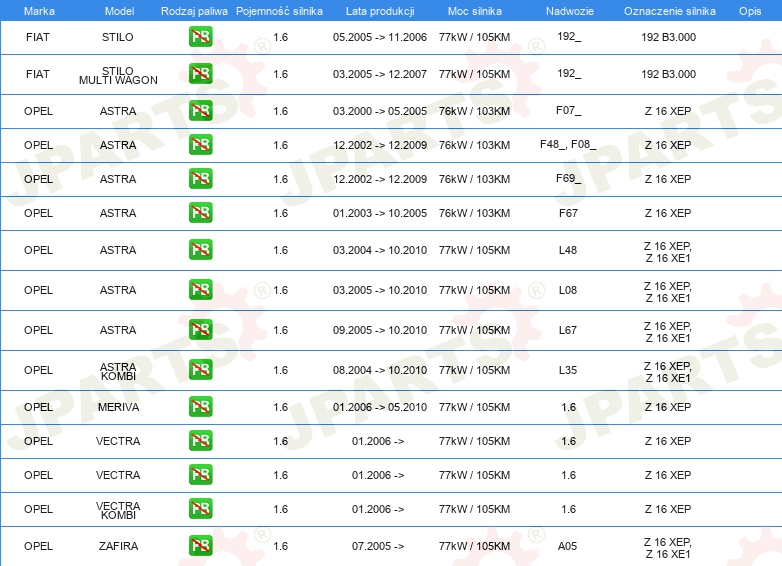This screenshot has width=782, height=566.
Task: Click the fuel icon in the ZAFIRA row
Action: 200,546
